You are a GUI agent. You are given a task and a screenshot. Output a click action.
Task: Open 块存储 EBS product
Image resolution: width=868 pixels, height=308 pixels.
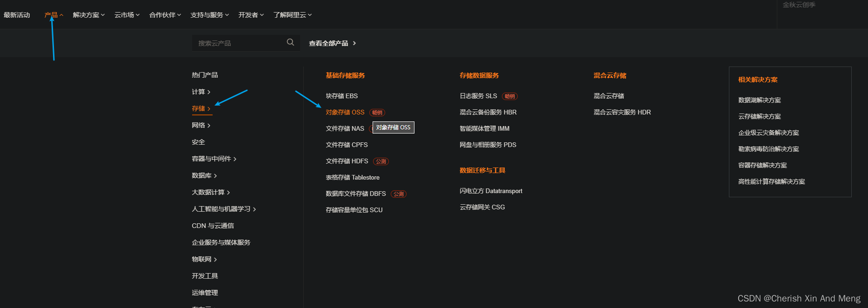pyautogui.click(x=341, y=96)
